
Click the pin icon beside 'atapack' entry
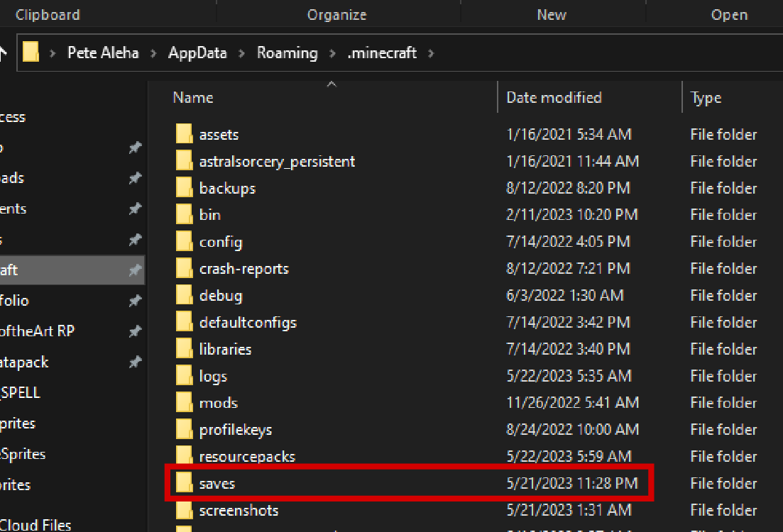(x=136, y=362)
